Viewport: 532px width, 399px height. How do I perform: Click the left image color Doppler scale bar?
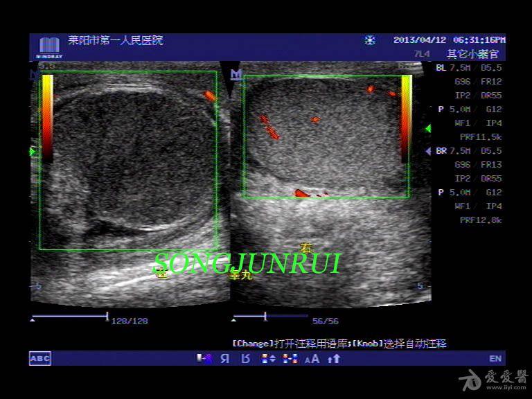tap(47, 118)
